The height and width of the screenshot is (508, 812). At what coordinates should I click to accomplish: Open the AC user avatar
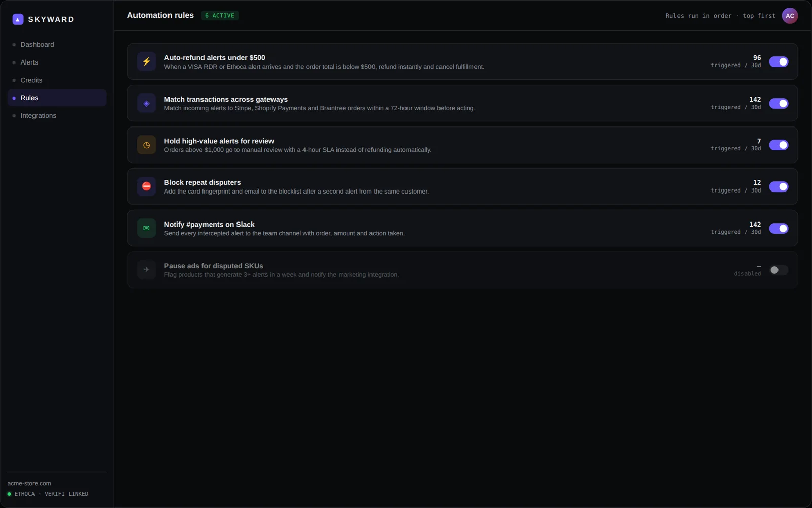(x=790, y=16)
